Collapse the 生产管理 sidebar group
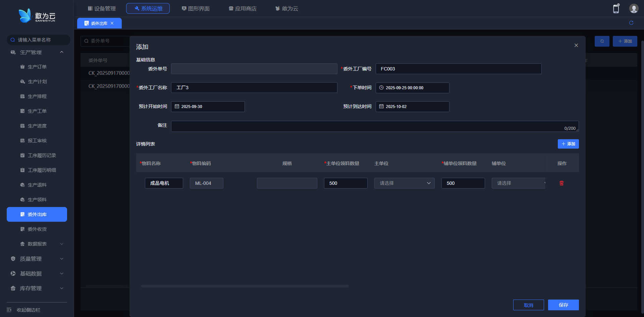Viewport: 644px width, 317px height. pos(62,52)
